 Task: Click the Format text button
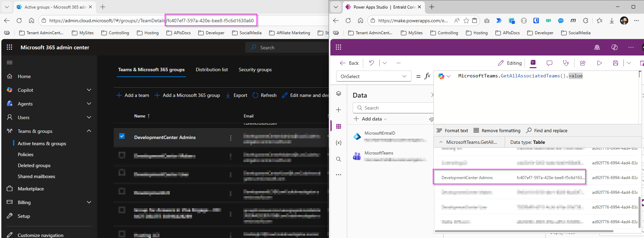point(452,130)
